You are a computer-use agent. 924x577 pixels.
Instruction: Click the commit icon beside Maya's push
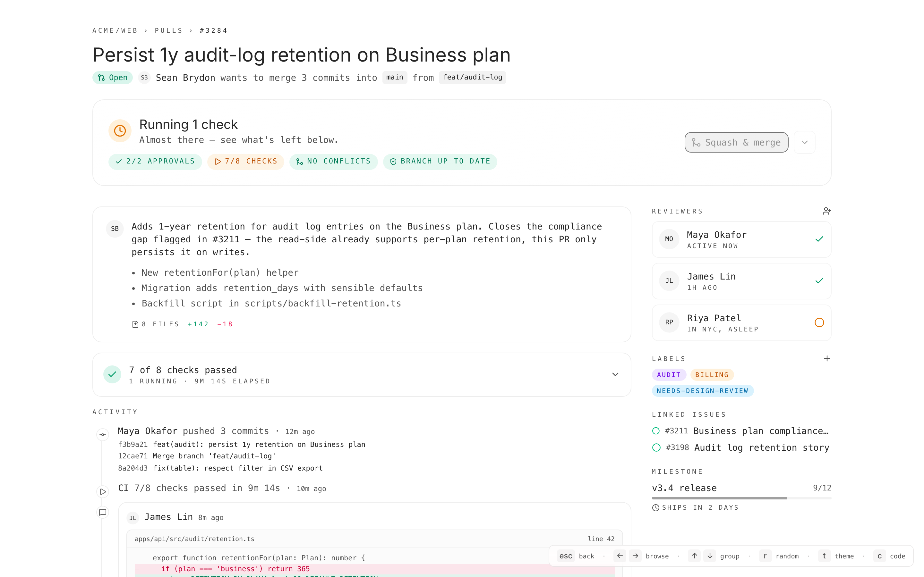click(x=103, y=434)
